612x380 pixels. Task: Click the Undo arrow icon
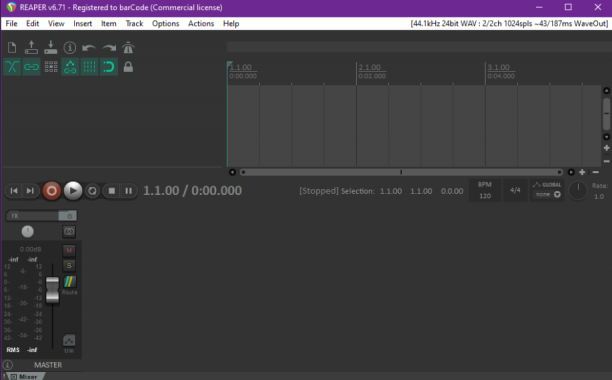coord(89,48)
